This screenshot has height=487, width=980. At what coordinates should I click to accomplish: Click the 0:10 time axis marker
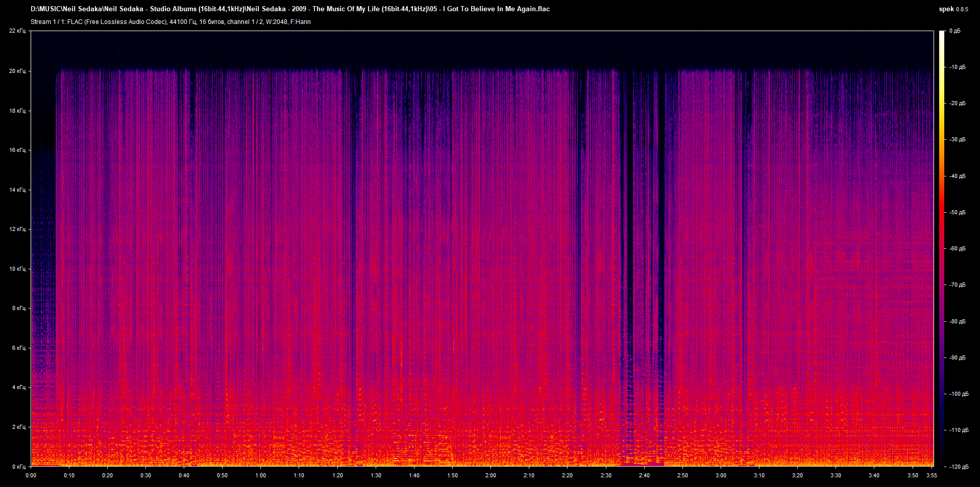pyautogui.click(x=69, y=475)
